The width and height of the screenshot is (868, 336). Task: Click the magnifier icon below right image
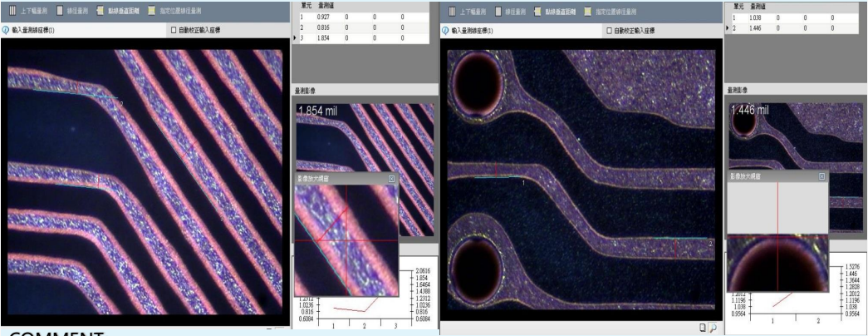tap(714, 327)
